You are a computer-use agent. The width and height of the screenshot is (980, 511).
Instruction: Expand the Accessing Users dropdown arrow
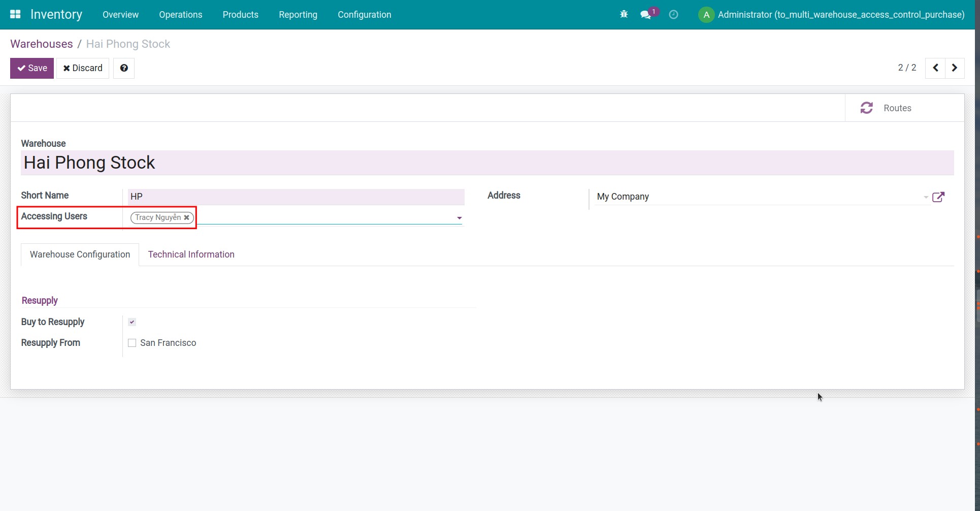[x=459, y=218]
